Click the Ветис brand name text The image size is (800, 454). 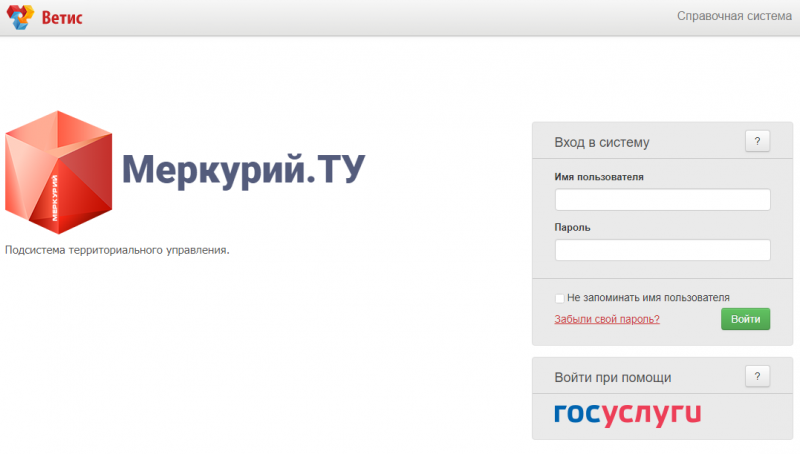62,18
